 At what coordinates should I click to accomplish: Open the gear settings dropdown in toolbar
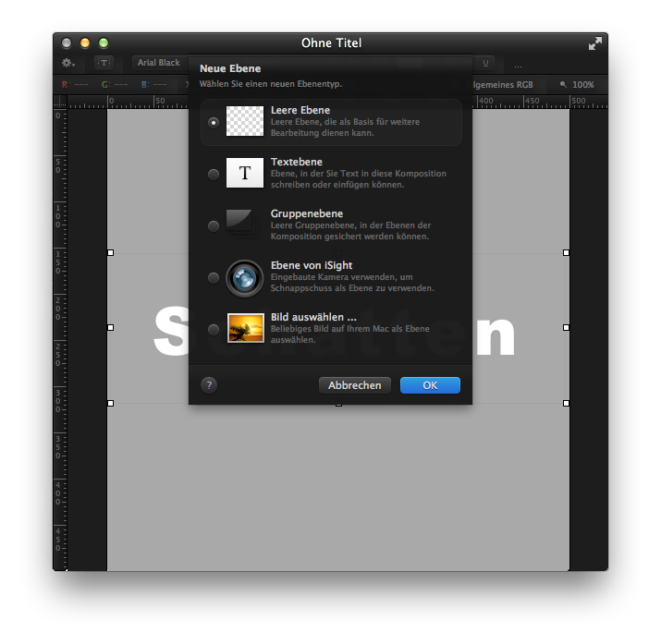pos(68,63)
